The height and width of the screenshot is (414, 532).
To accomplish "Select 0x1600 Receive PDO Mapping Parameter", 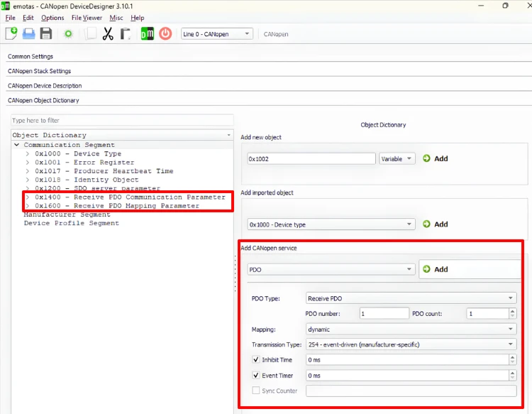I will (x=117, y=206).
